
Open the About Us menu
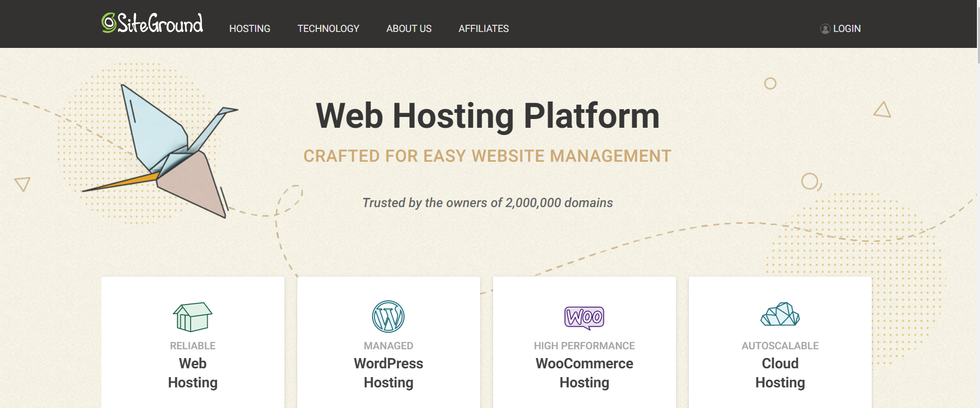click(409, 29)
